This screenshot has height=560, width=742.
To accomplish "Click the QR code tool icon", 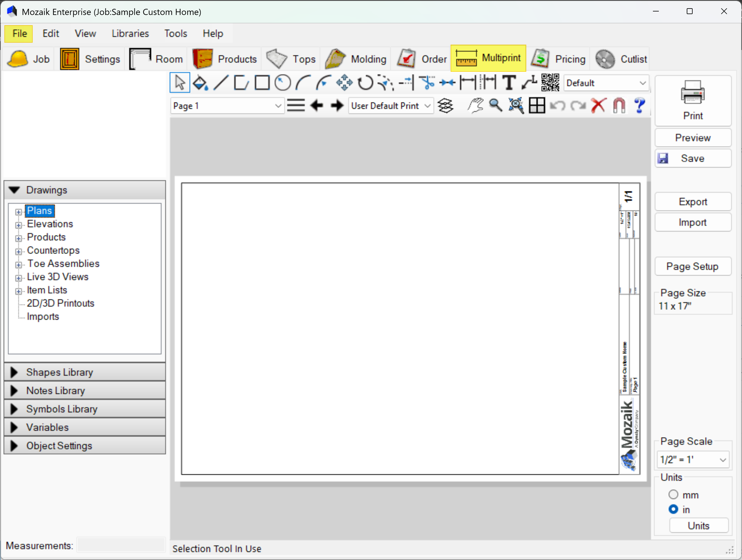I will pyautogui.click(x=550, y=83).
